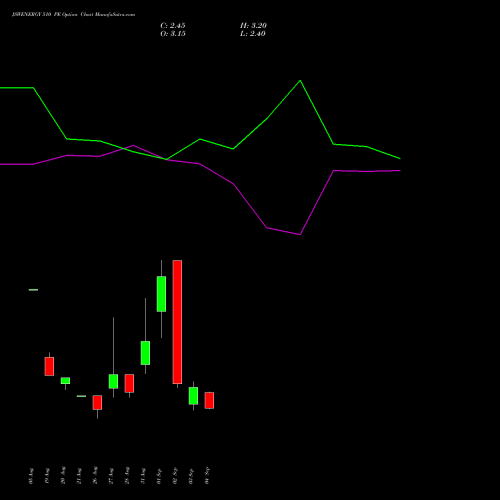Click the 20 Aug date label
The height and width of the screenshot is (500, 500).
click(x=63, y=476)
